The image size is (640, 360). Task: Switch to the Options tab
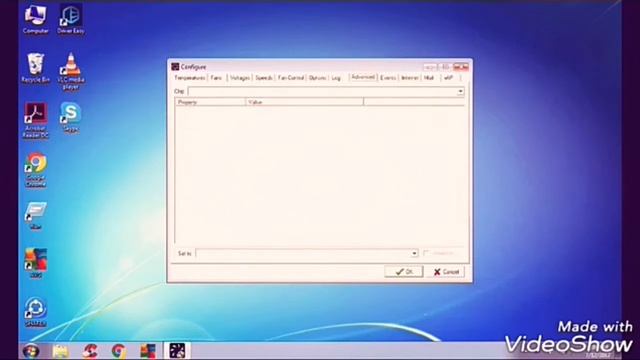pos(317,78)
